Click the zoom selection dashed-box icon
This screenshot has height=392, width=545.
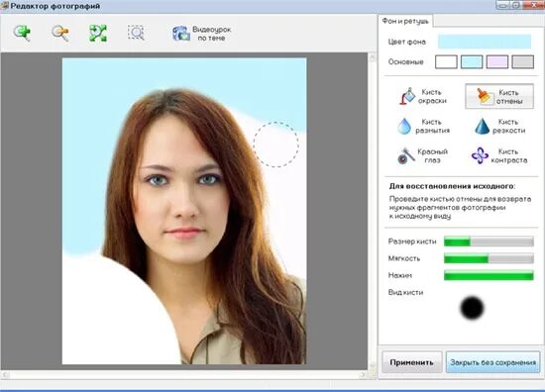pos(136,33)
